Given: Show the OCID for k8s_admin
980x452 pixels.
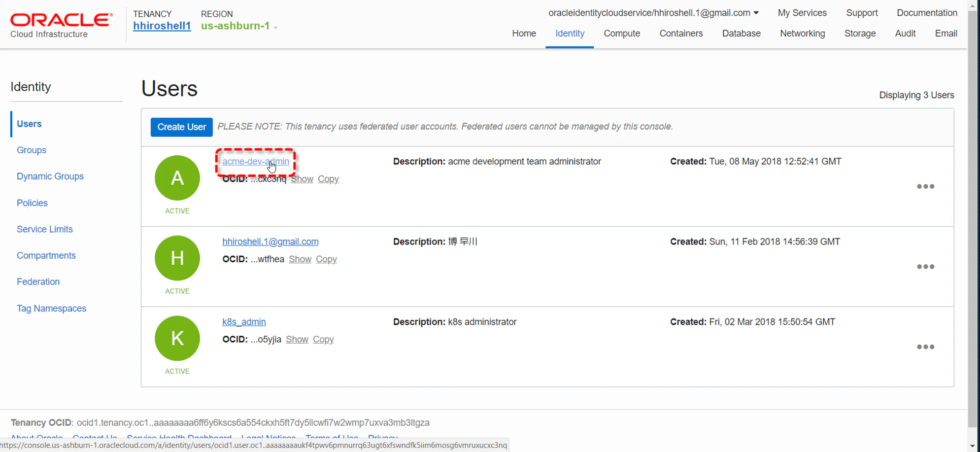Looking at the screenshot, I should coord(297,339).
